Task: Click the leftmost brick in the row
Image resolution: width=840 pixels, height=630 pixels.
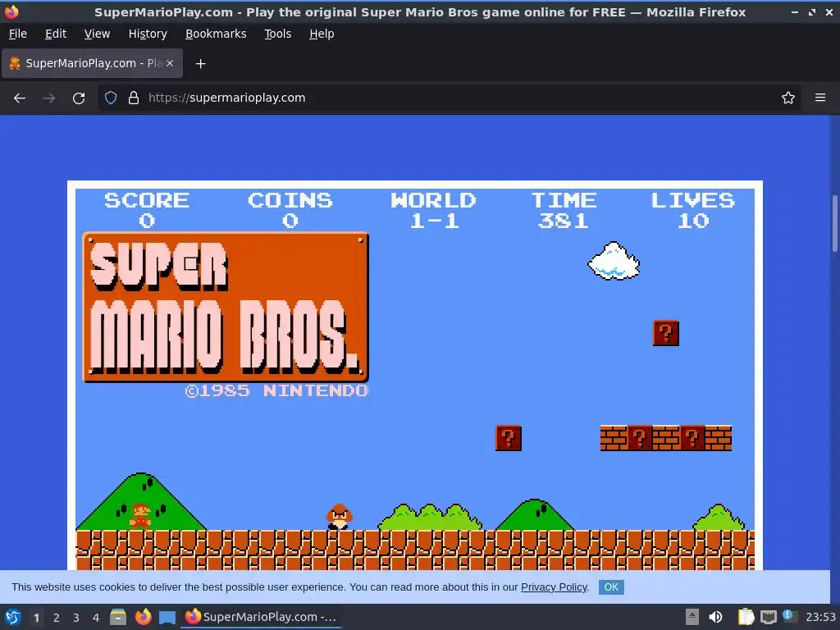Action: coord(614,438)
